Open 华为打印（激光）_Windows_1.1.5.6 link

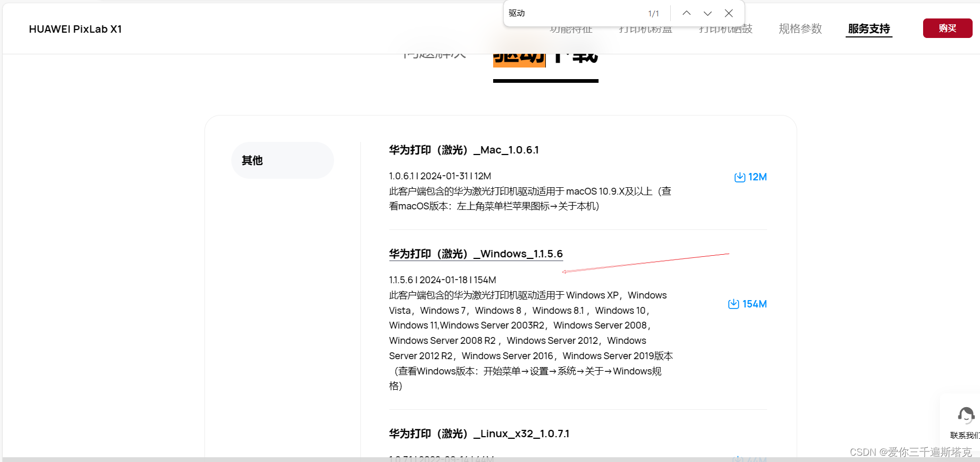[x=476, y=254]
